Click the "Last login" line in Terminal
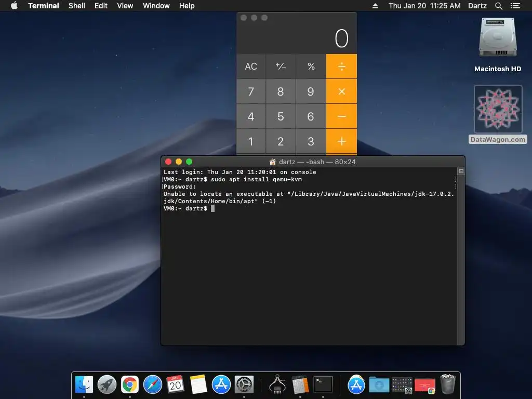532x399 pixels. [240, 172]
